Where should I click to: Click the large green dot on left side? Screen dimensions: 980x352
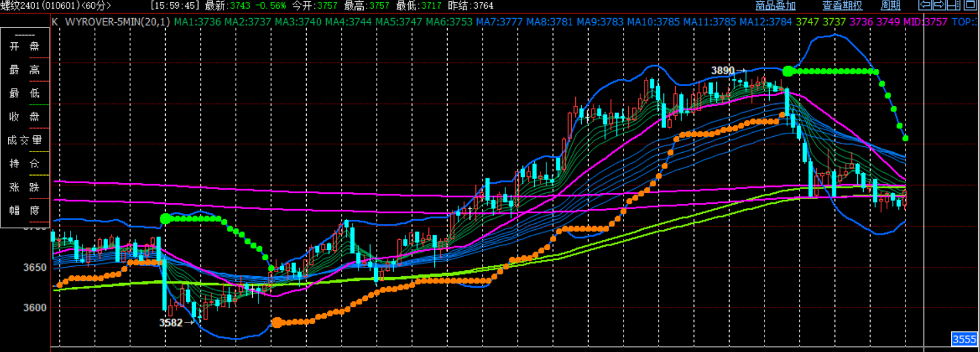pos(165,219)
